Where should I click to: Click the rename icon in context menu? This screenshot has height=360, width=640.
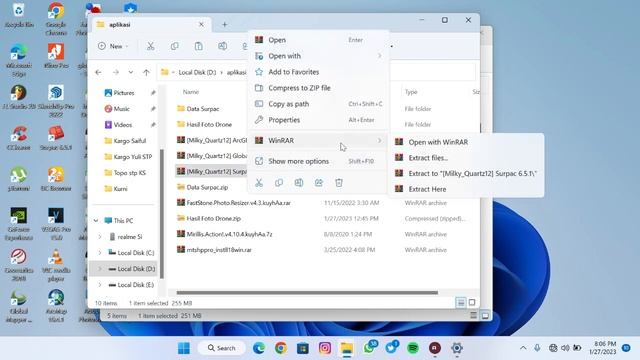pyautogui.click(x=299, y=182)
